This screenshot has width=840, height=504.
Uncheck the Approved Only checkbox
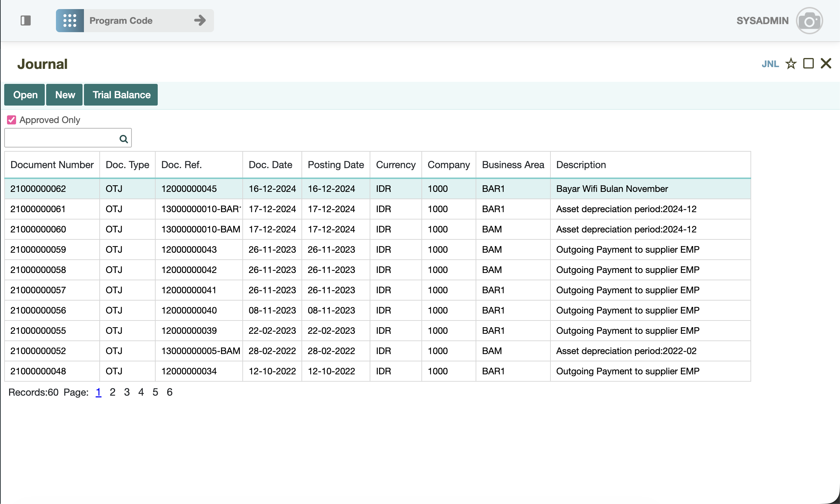pyautogui.click(x=12, y=120)
